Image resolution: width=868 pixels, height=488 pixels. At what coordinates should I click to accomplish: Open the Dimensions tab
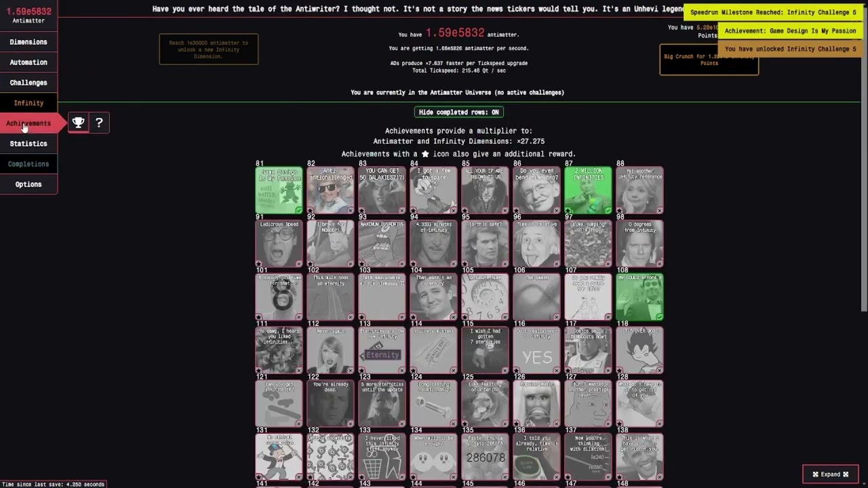tap(28, 42)
